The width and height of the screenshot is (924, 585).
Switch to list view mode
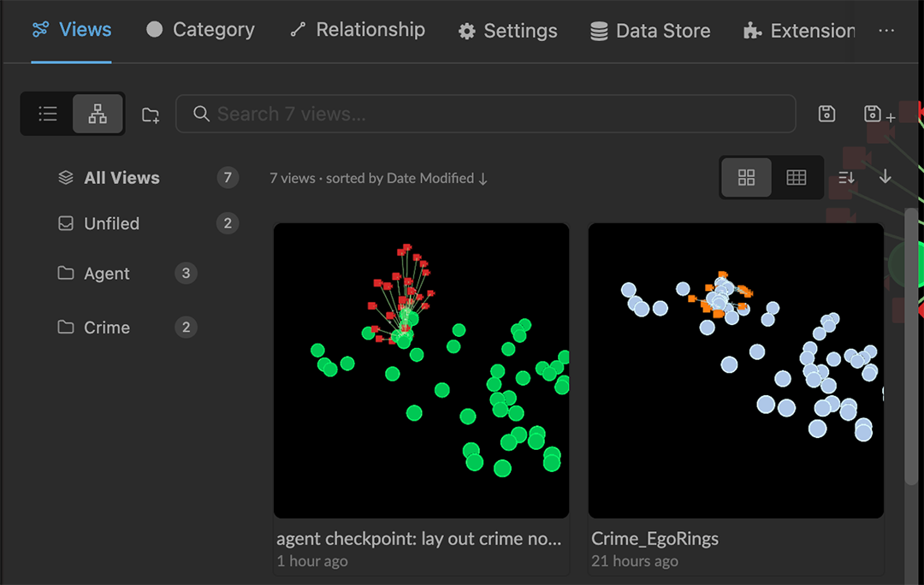[x=48, y=114]
